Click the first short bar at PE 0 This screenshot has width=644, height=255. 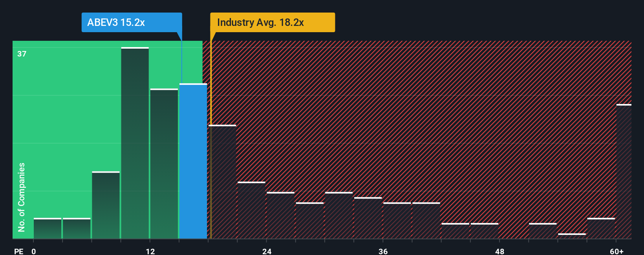[48, 228]
